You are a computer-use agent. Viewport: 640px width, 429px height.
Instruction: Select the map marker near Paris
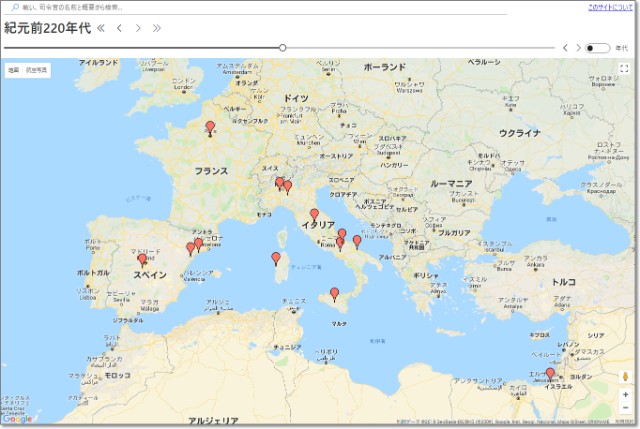(210, 127)
